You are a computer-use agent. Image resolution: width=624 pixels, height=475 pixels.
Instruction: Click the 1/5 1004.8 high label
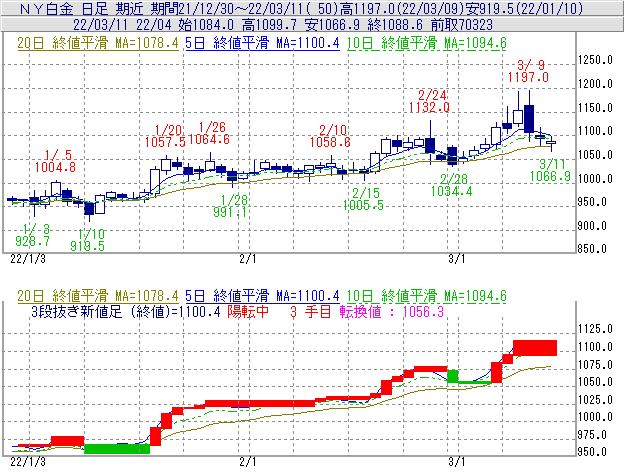tap(55, 161)
